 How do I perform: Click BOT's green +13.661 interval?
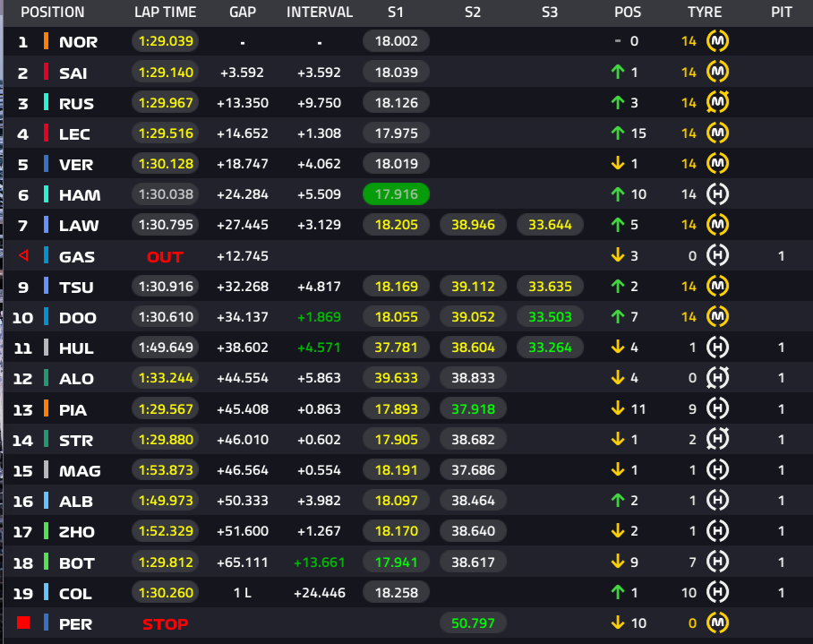320,562
